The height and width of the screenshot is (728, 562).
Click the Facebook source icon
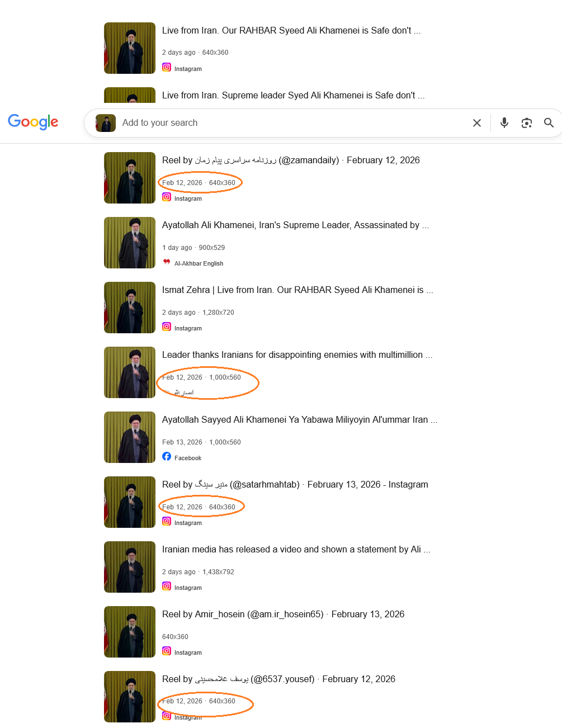(167, 456)
